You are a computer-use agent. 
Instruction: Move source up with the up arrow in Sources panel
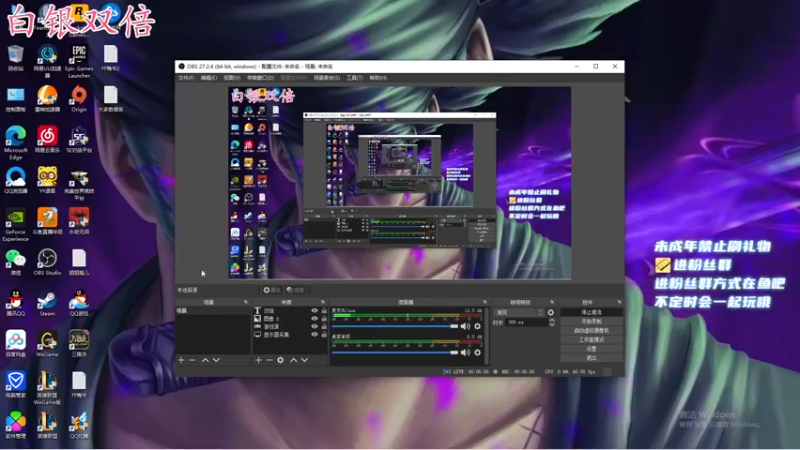(x=294, y=360)
